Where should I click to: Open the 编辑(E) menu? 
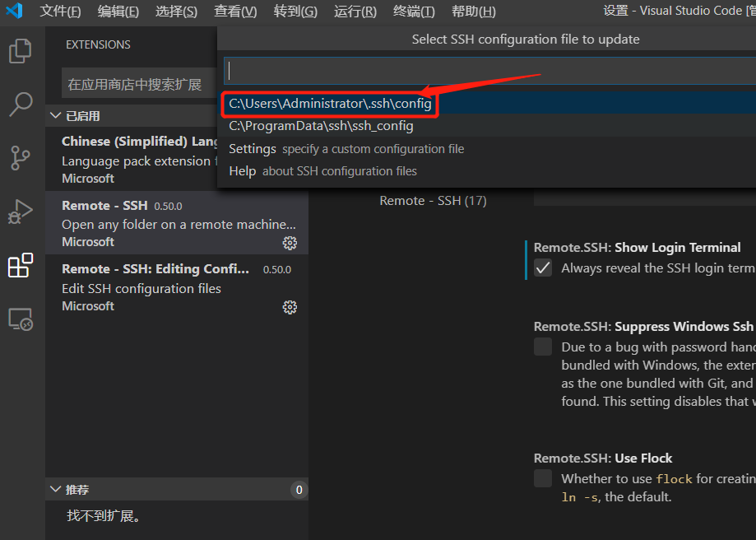[x=118, y=11]
